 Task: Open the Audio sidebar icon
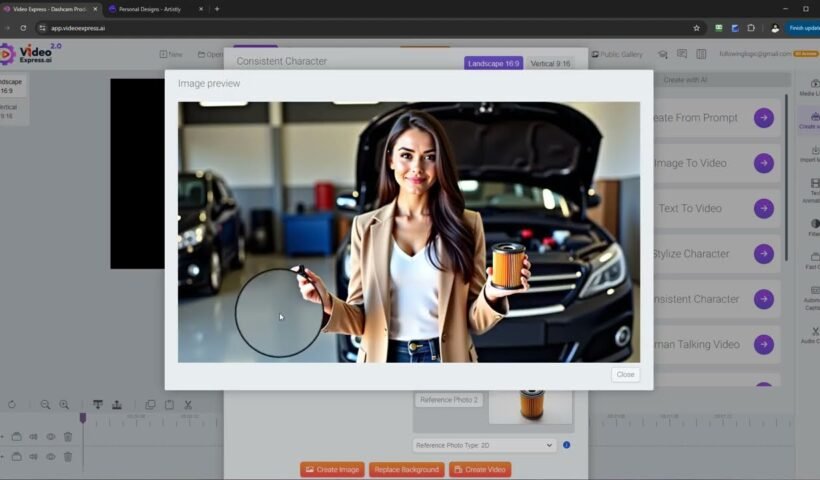coord(812,335)
